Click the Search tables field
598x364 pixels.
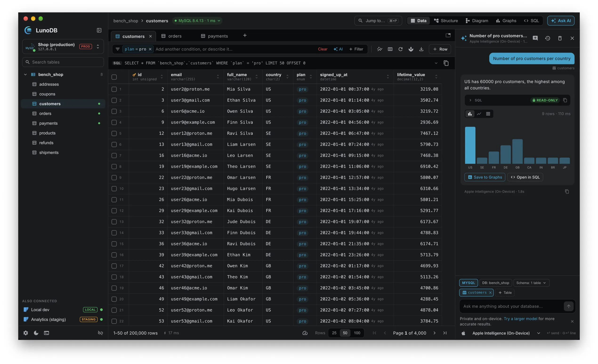(x=63, y=62)
